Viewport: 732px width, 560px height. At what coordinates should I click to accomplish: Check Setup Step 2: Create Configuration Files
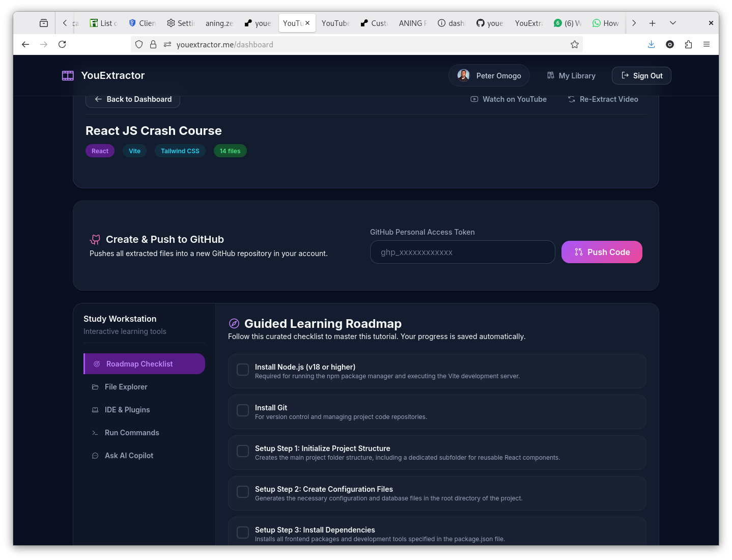point(243,492)
